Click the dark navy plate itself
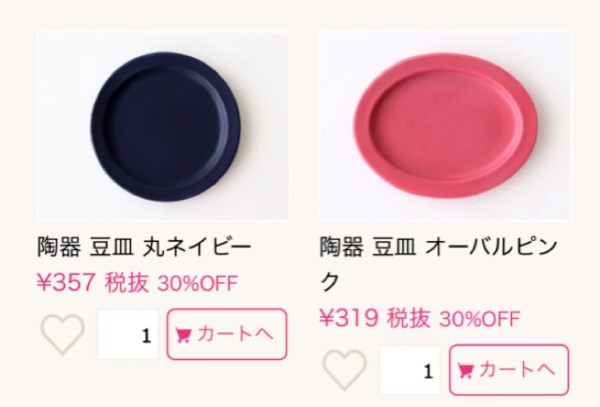 166,127
